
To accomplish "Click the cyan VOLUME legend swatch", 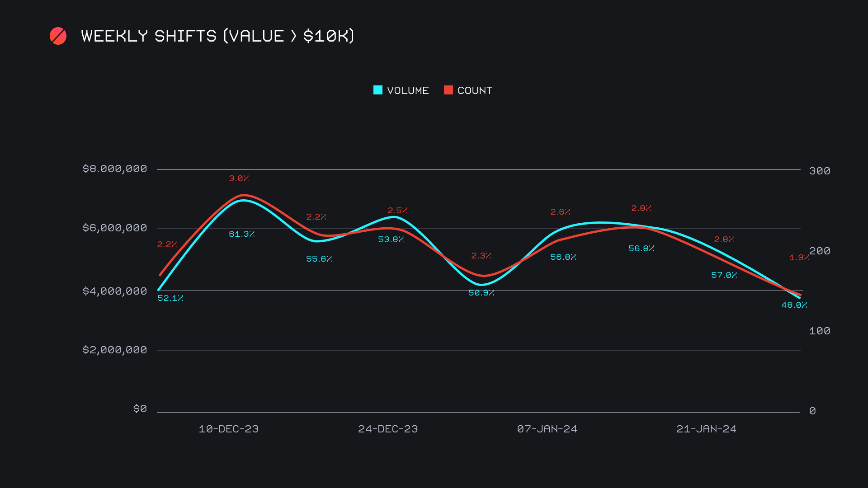I will (378, 90).
